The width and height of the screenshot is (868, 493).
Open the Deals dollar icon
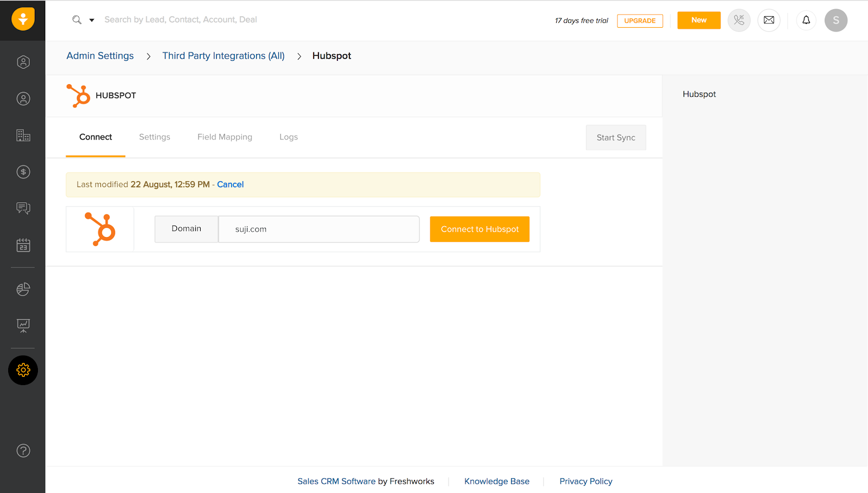coord(23,172)
